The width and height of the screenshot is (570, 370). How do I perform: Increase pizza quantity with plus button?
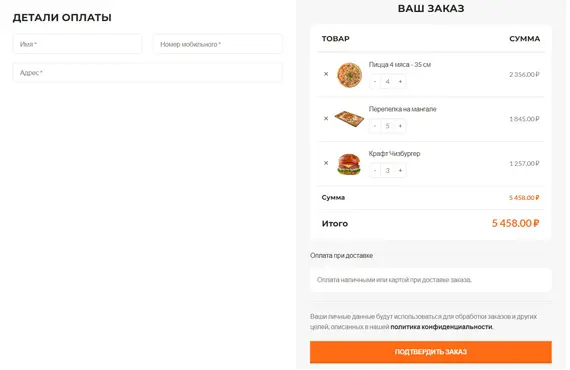point(400,81)
